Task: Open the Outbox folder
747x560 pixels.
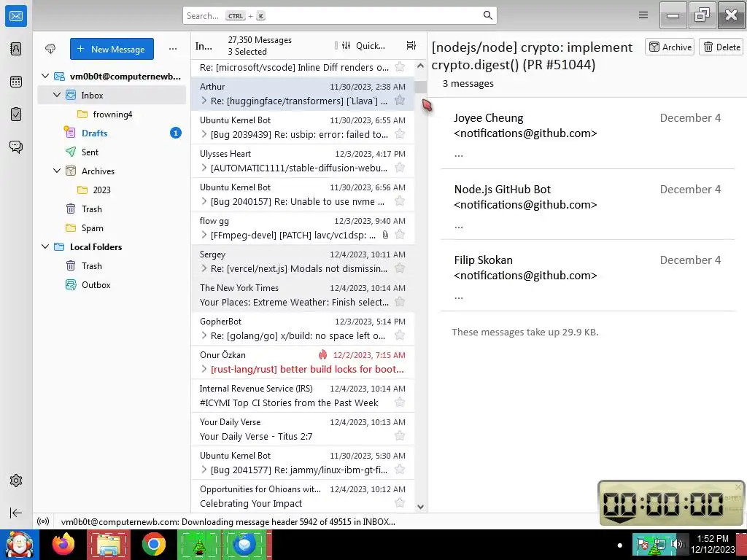Action: point(112,285)
